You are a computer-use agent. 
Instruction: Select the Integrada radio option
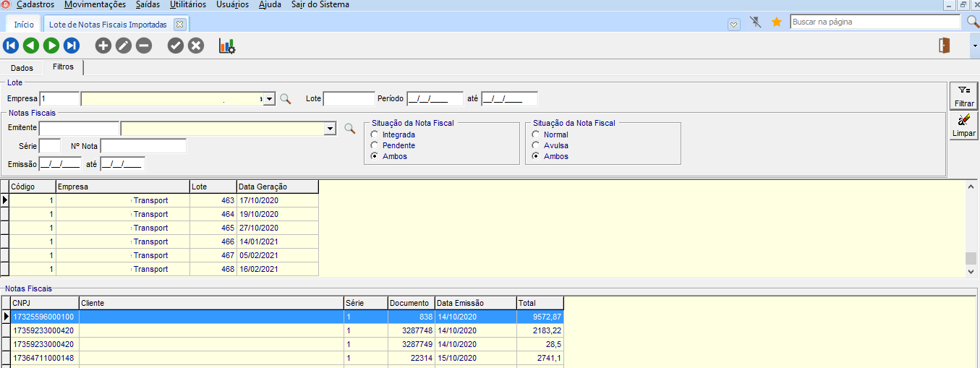point(375,134)
